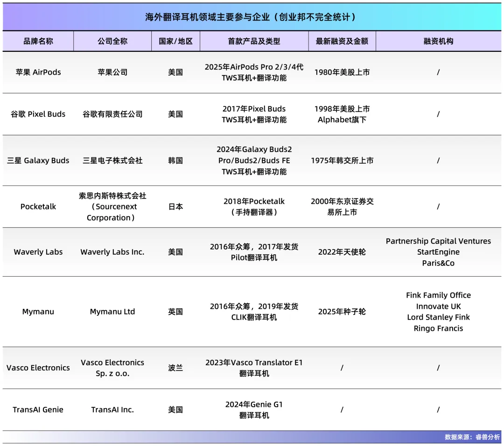The image size is (504, 446).
Task: Click the 波兰 country cell
Action: pos(175,368)
